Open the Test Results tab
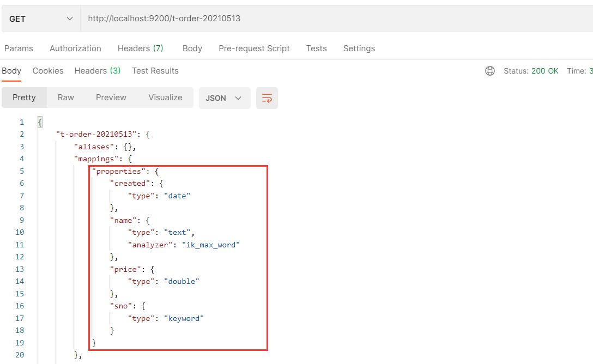Image resolution: width=593 pixels, height=364 pixels. [x=155, y=71]
